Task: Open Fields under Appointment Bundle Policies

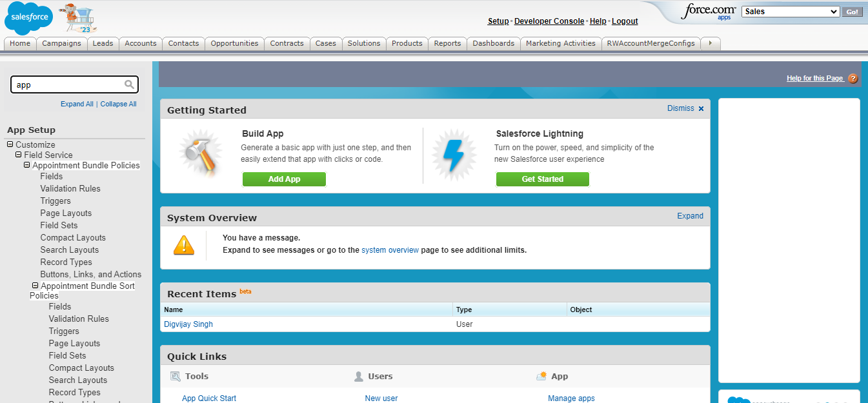Action: (52, 176)
